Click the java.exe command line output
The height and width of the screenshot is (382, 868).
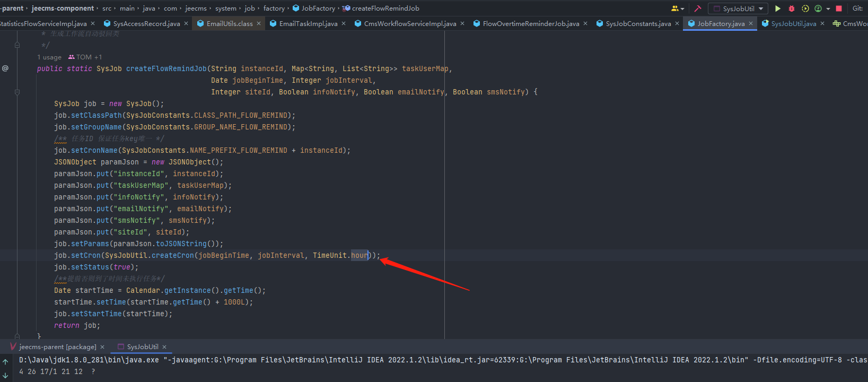click(x=443, y=360)
